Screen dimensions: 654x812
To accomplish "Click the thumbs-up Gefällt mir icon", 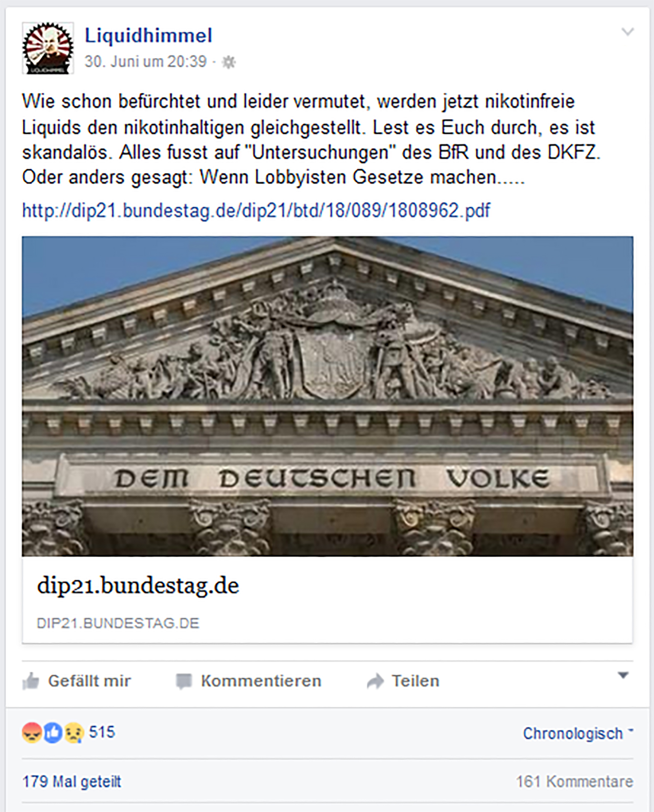I will tap(31, 681).
